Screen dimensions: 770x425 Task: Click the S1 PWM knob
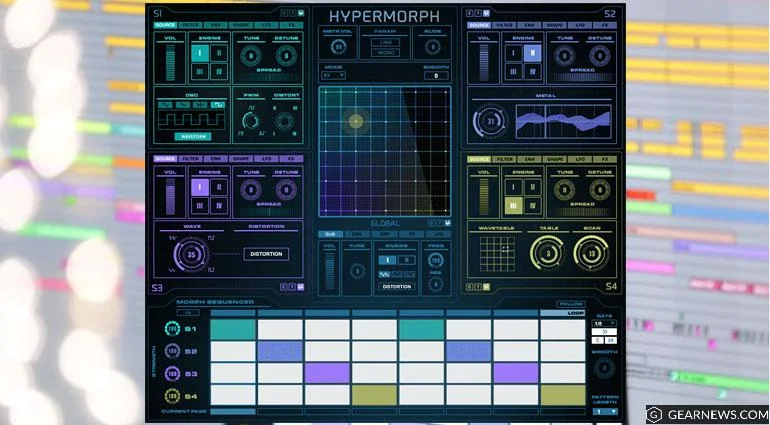[x=251, y=121]
